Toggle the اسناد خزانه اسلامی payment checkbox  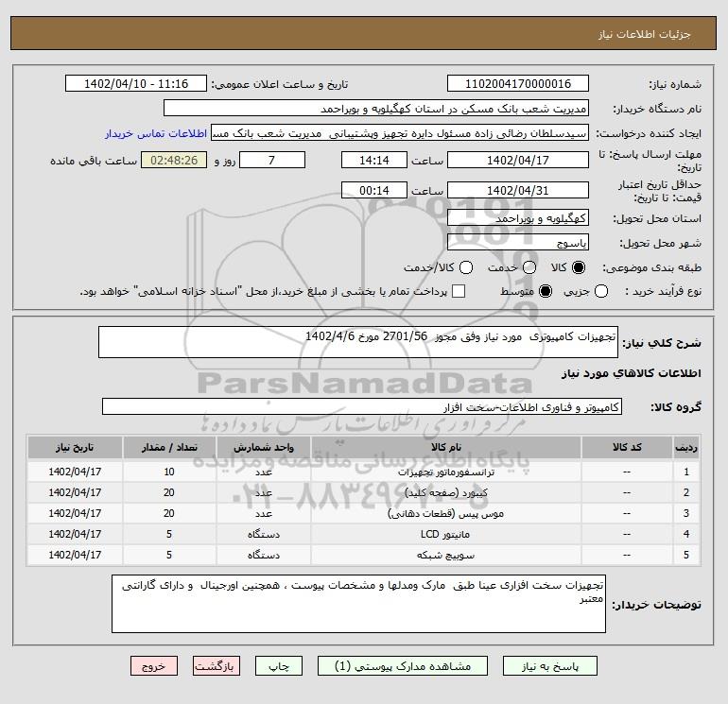459,291
